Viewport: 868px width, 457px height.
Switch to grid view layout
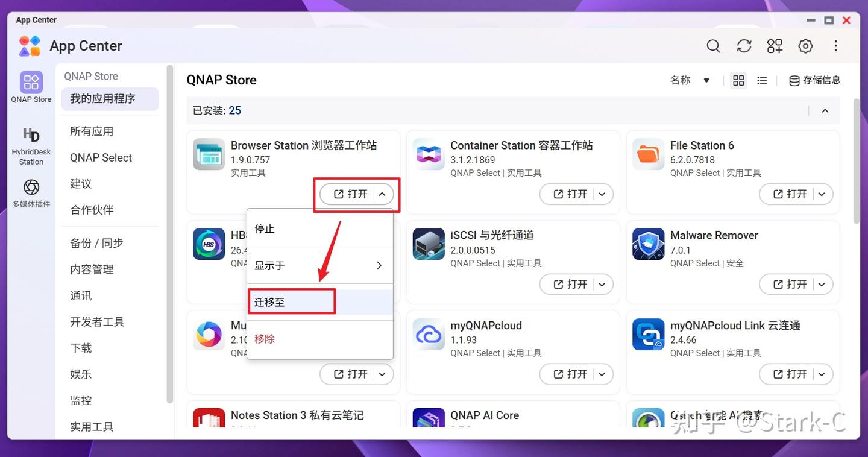click(x=738, y=80)
